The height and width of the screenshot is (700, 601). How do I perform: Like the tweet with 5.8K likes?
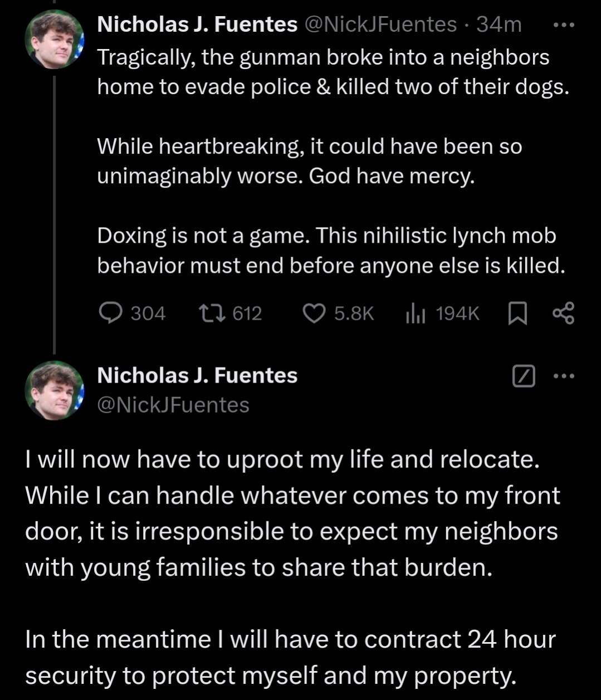pyautogui.click(x=314, y=314)
